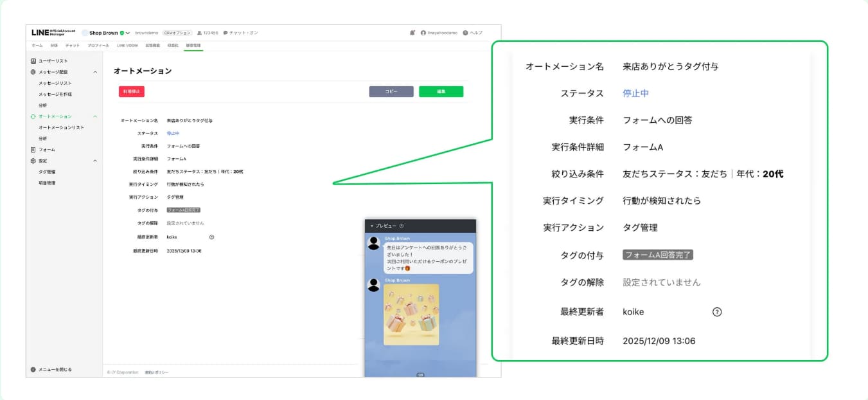The height and width of the screenshot is (400, 868).
Task: Click the 設定 gear icon in sidebar
Action: click(x=33, y=161)
